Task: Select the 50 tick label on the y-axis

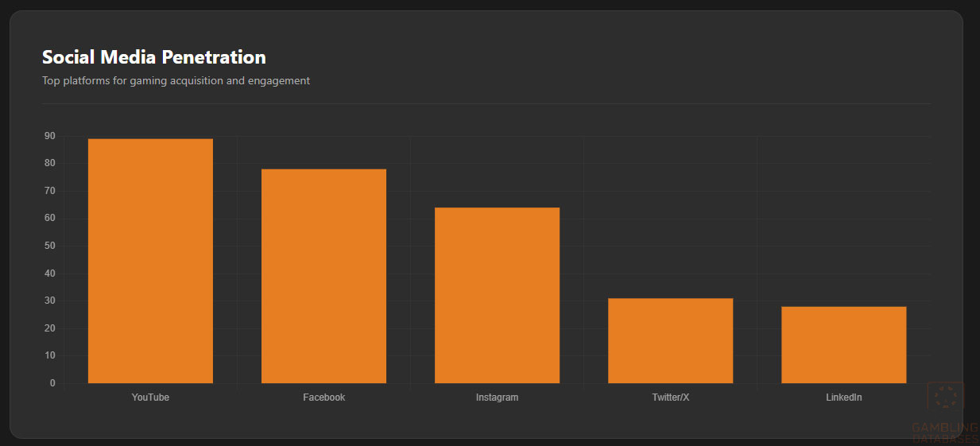Action: click(50, 246)
